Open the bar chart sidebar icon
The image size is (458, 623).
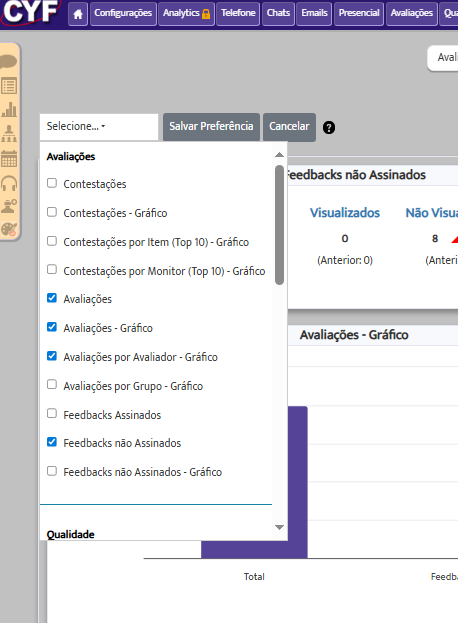(9, 110)
